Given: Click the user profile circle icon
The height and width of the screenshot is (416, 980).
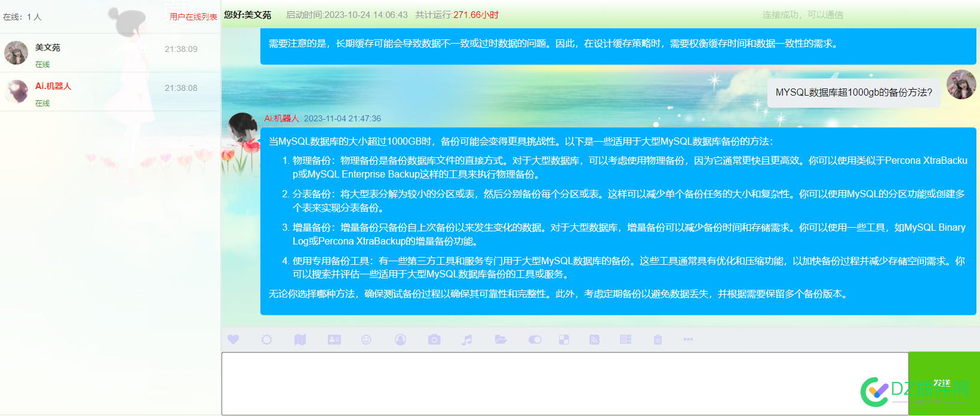Looking at the screenshot, I should 400,339.
